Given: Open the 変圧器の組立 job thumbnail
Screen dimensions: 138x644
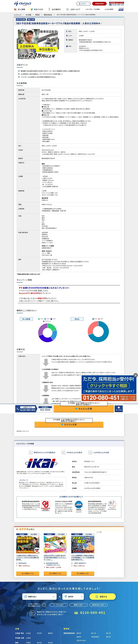Looking at the screenshot, I should coord(83,545).
